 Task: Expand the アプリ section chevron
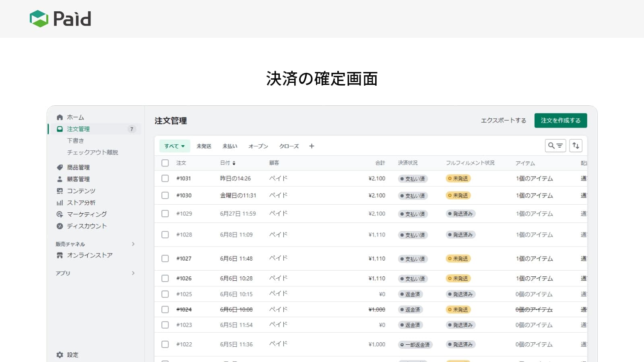pyautogui.click(x=133, y=273)
